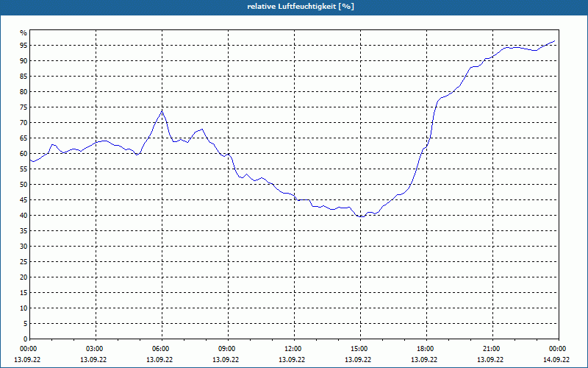Click the 15:00 time label on x-axis
The height and width of the screenshot is (368, 588).
[359, 349]
